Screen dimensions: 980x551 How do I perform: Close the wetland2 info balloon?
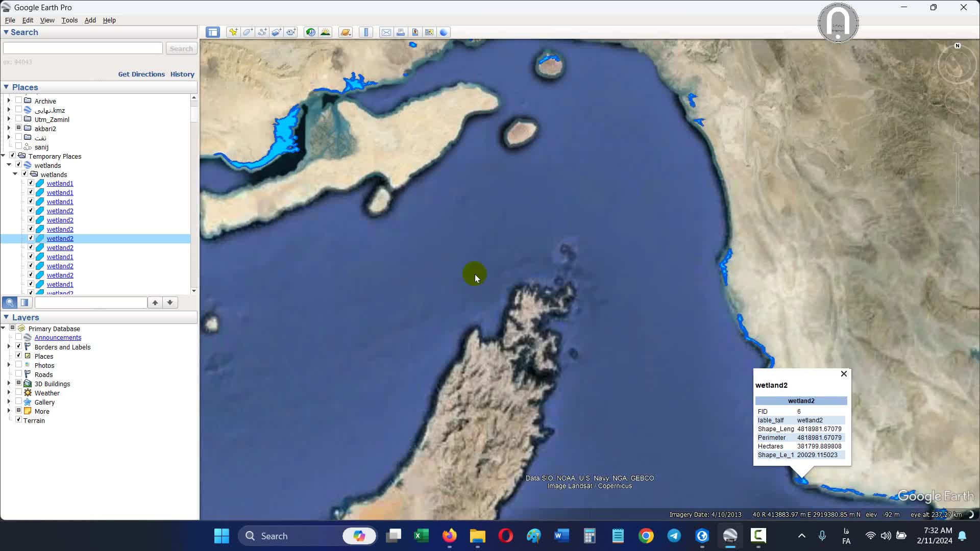(x=844, y=374)
